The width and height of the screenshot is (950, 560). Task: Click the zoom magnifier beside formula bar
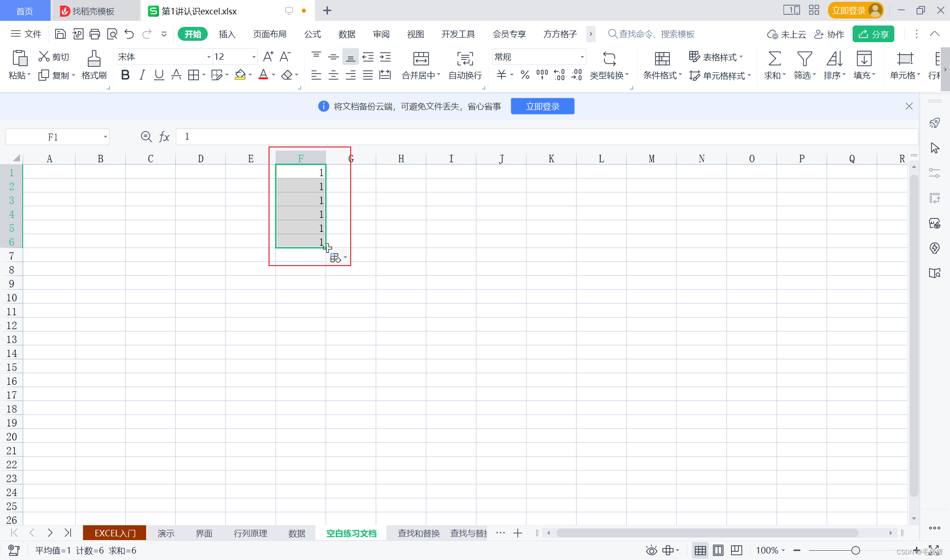(146, 136)
